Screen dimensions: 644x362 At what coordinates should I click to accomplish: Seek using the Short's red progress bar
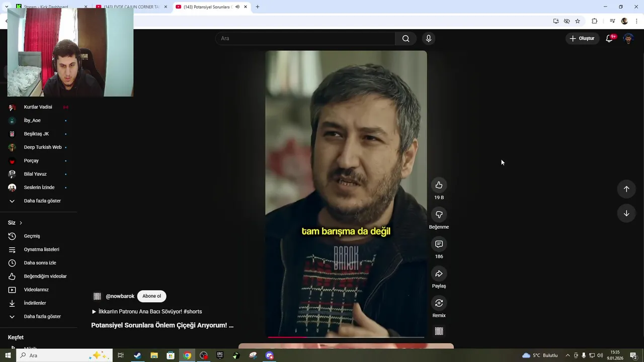point(346,337)
